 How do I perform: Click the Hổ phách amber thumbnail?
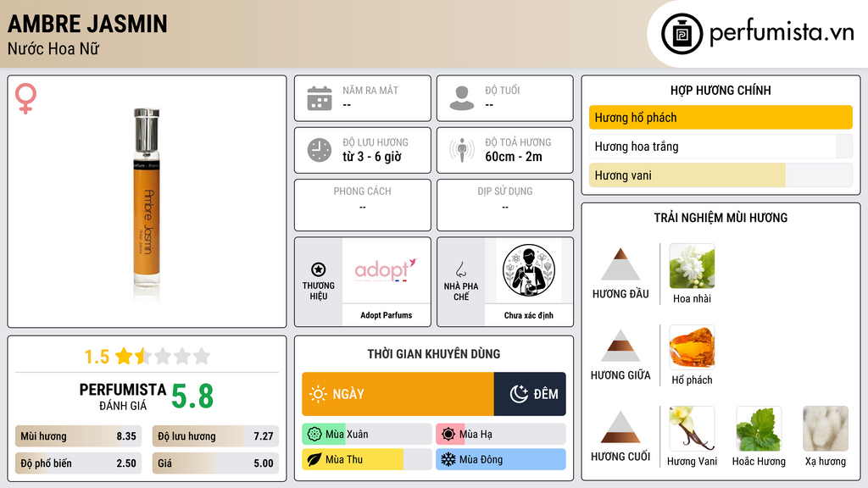click(692, 347)
